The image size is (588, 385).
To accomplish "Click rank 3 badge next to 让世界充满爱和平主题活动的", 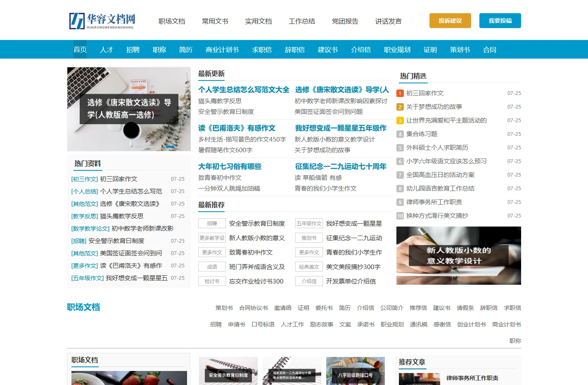I will 400,120.
